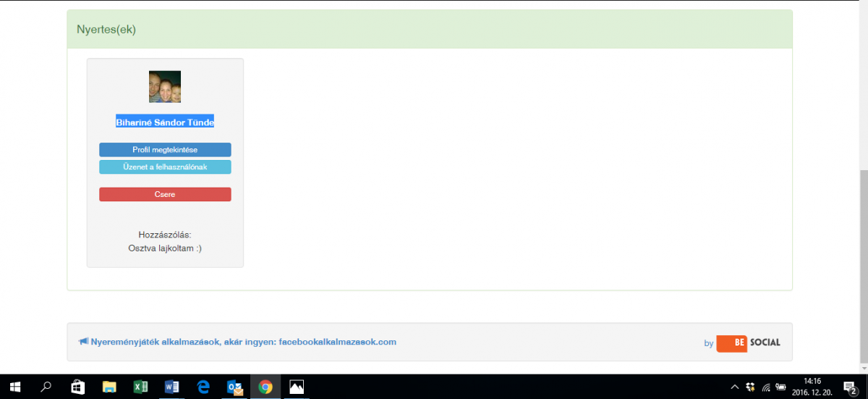Click the 'Profil megtekintése' button

point(165,150)
